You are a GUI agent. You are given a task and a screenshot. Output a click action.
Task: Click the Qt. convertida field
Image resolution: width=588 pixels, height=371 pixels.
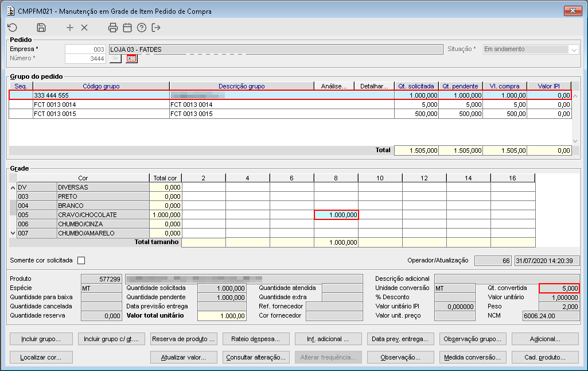click(x=559, y=288)
